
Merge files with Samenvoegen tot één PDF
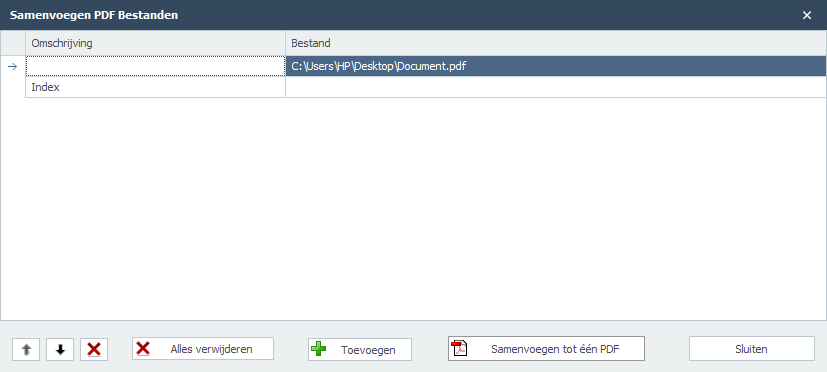tap(546, 349)
